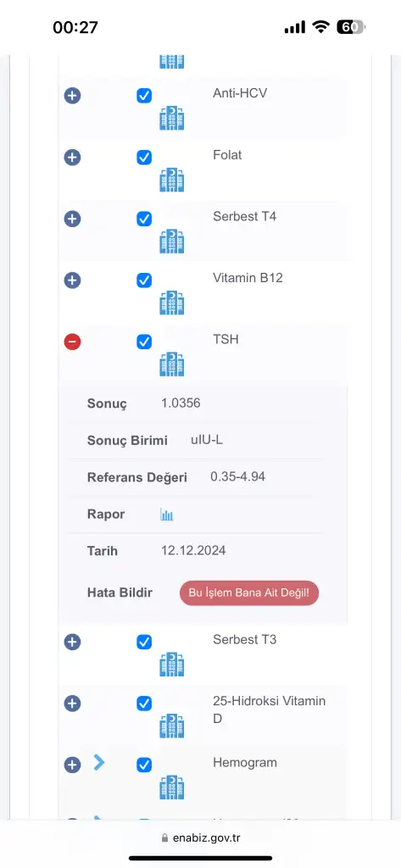Tap hospital icon under Vitamin B12 row

[172, 303]
